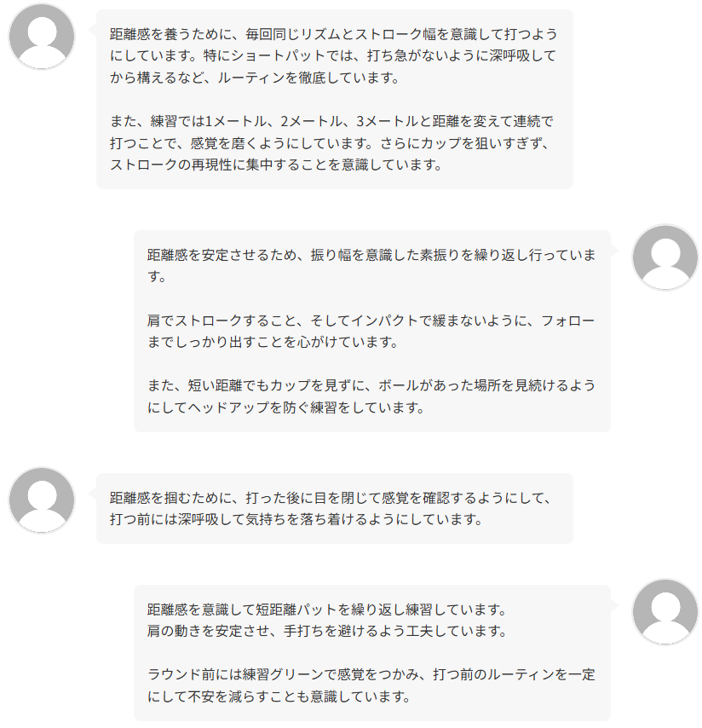The height and width of the screenshot is (728, 702).
Task: Click the paragraph starting with 肩でストロークすること
Action: click(371, 331)
